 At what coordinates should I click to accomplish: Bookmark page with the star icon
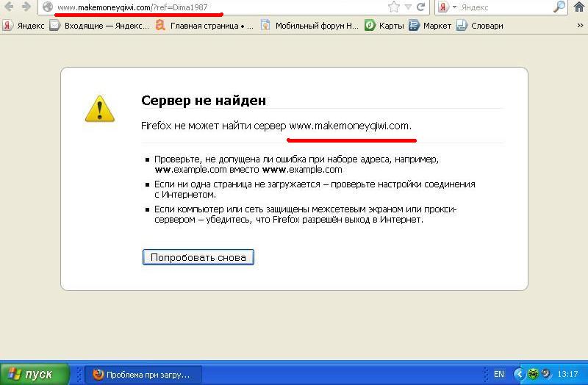tap(394, 7)
